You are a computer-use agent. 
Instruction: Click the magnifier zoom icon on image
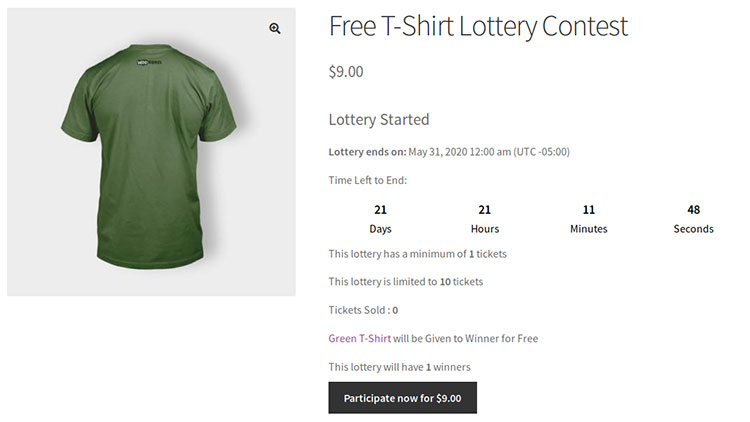click(x=275, y=29)
